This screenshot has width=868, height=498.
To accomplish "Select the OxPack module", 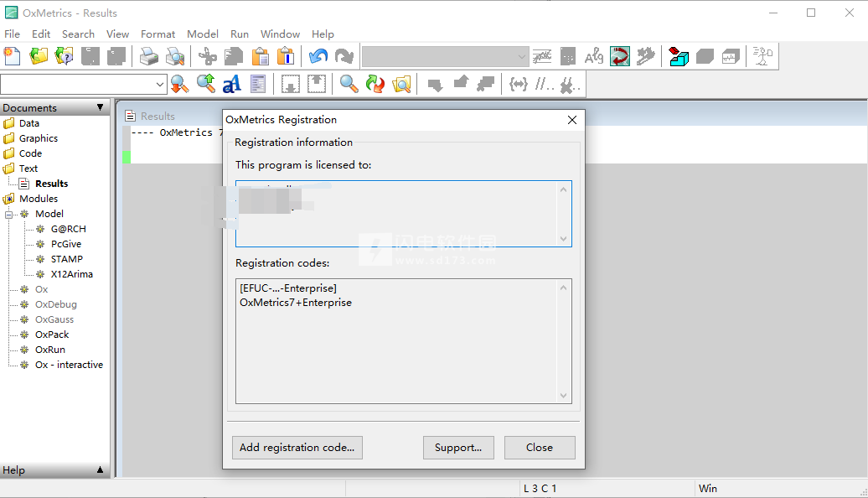I will click(x=52, y=335).
